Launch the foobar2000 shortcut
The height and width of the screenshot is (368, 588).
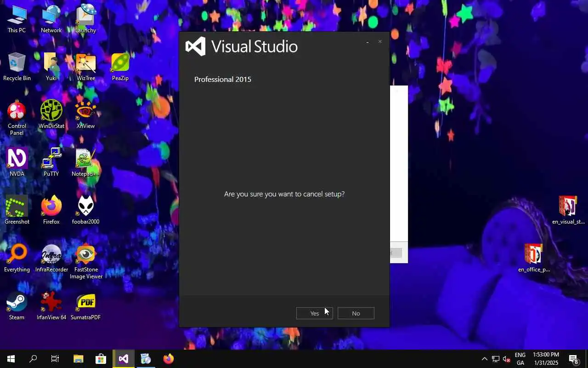[x=86, y=211]
